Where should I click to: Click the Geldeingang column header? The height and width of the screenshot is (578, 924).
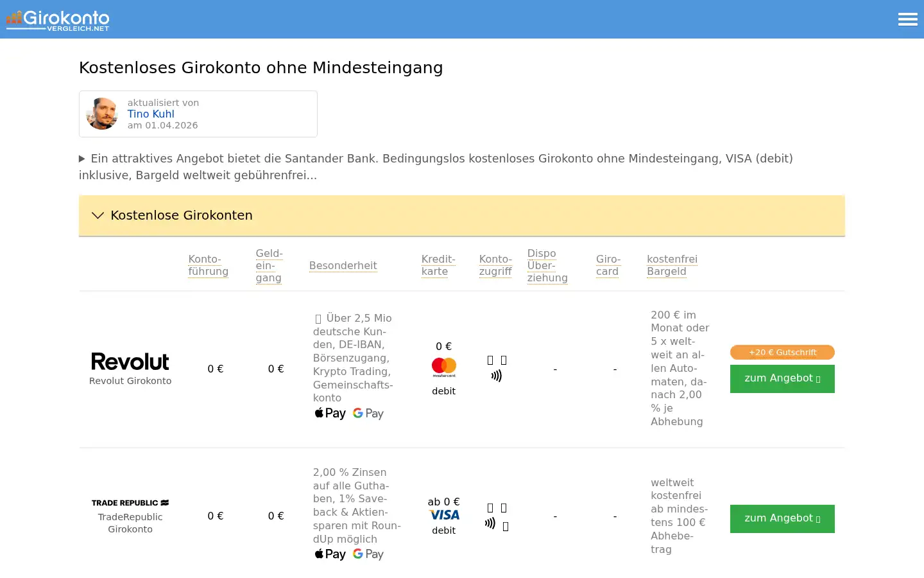pos(269,265)
